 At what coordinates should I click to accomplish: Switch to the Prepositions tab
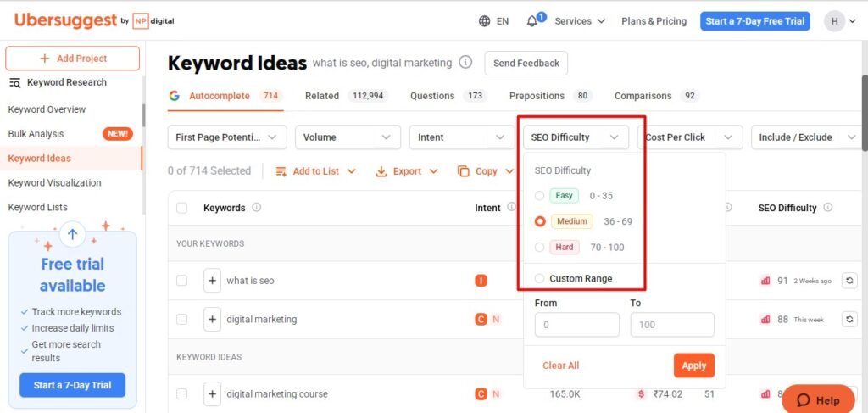550,96
